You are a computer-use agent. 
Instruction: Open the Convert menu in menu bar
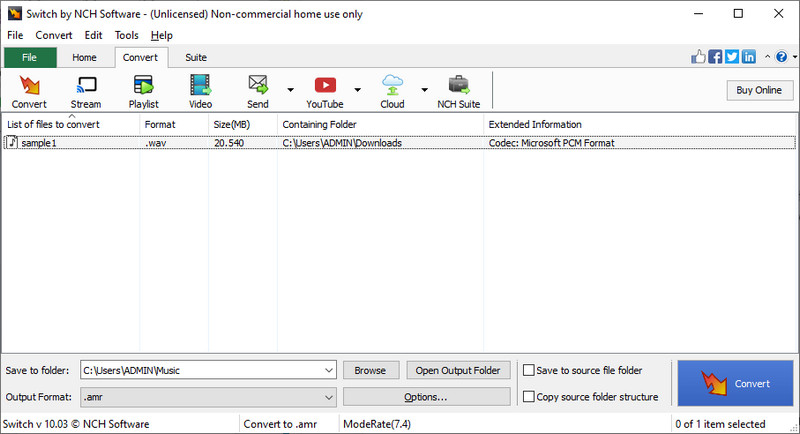(54, 35)
